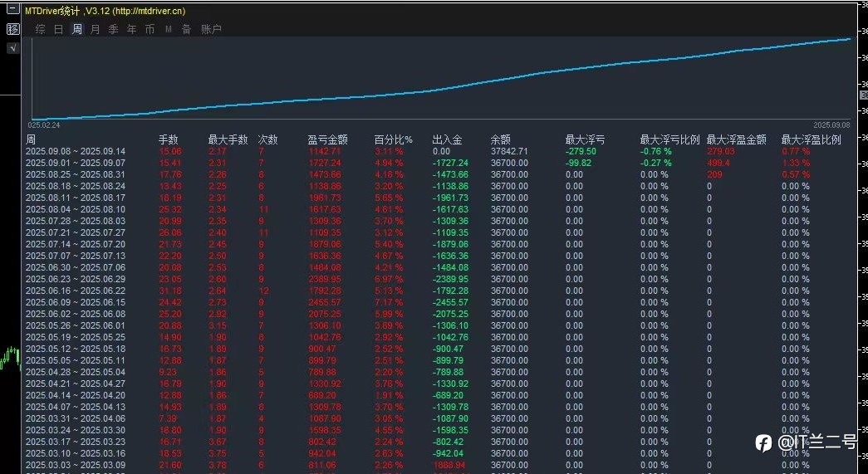Switch to the 币 currency tab
868x474 pixels.
[150, 29]
